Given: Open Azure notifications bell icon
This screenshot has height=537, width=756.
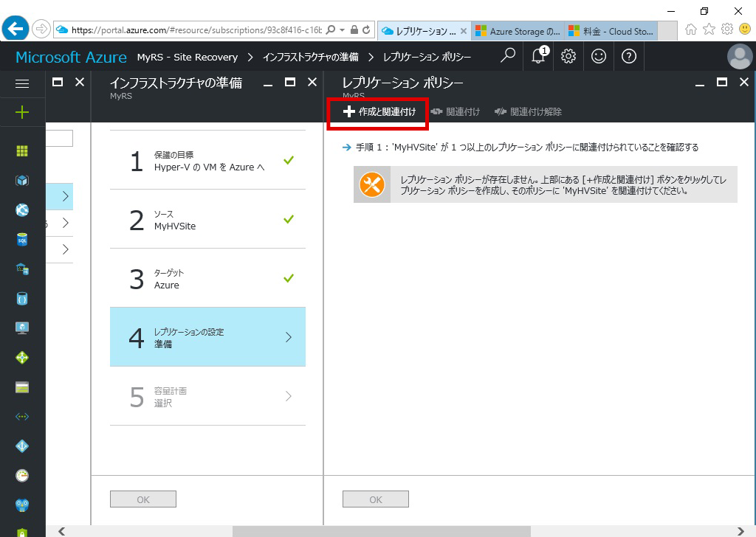Looking at the screenshot, I should pos(538,56).
